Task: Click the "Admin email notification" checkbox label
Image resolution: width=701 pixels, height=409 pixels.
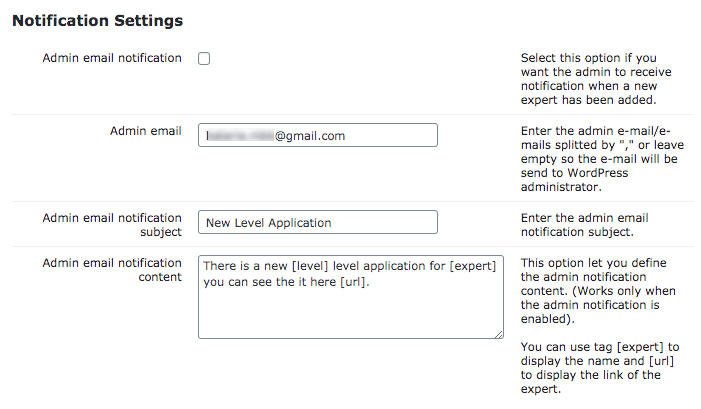Action: (112, 58)
